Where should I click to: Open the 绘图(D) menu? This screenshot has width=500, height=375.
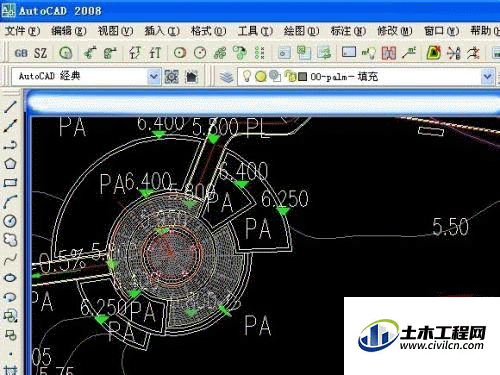coord(302,31)
